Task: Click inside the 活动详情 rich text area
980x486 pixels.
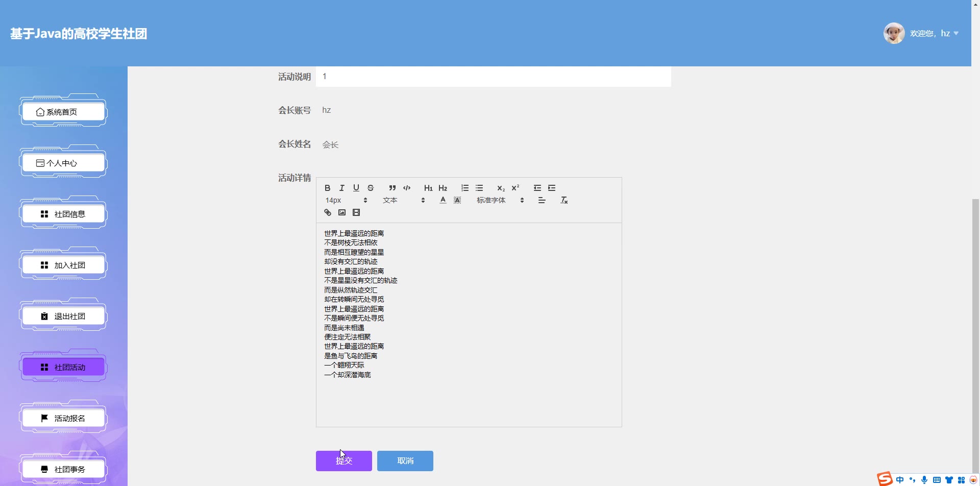Action: pos(469,325)
